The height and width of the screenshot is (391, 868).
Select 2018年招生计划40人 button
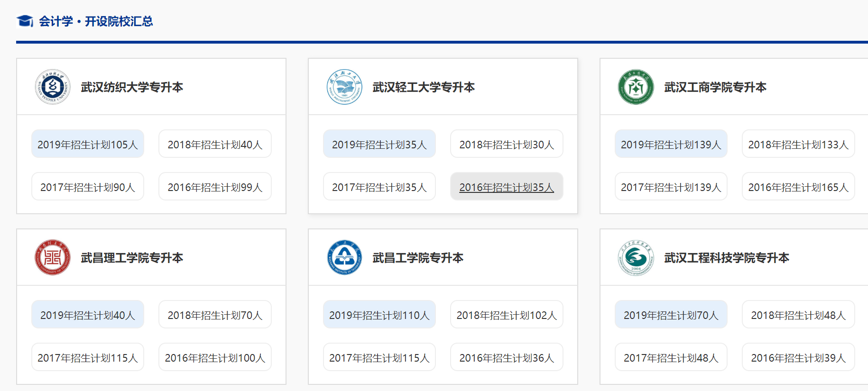pos(215,144)
